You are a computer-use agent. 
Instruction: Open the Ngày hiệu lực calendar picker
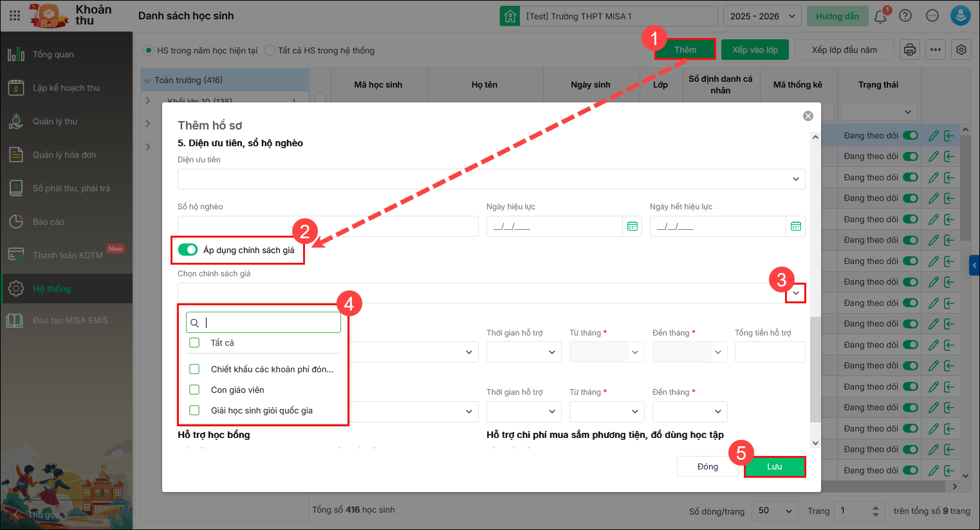(633, 226)
